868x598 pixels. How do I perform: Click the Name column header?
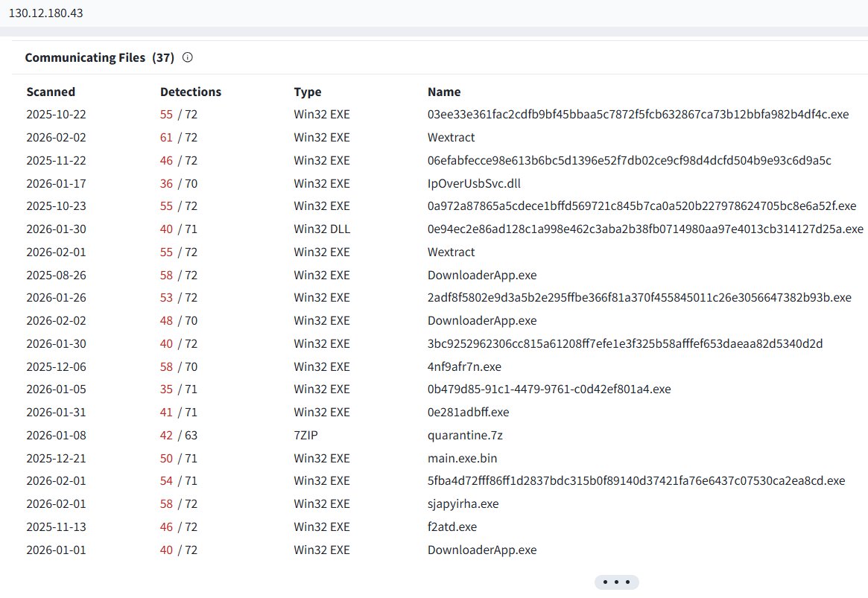[444, 92]
